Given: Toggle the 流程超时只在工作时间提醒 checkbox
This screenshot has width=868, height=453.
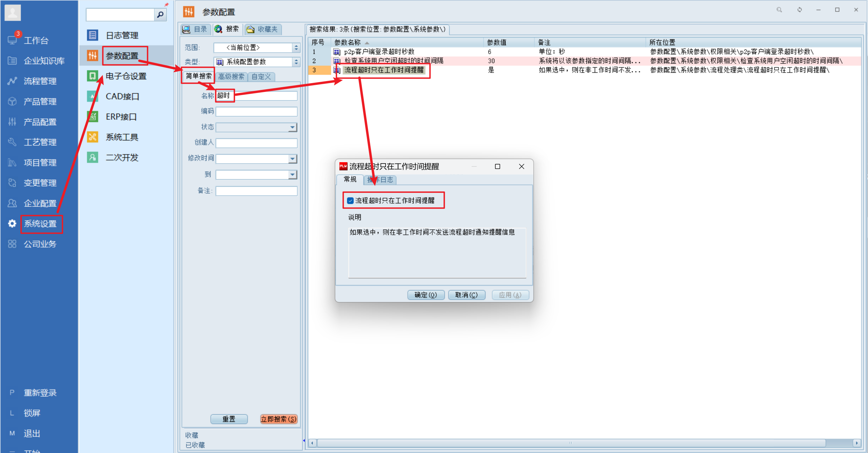Looking at the screenshot, I should point(351,201).
